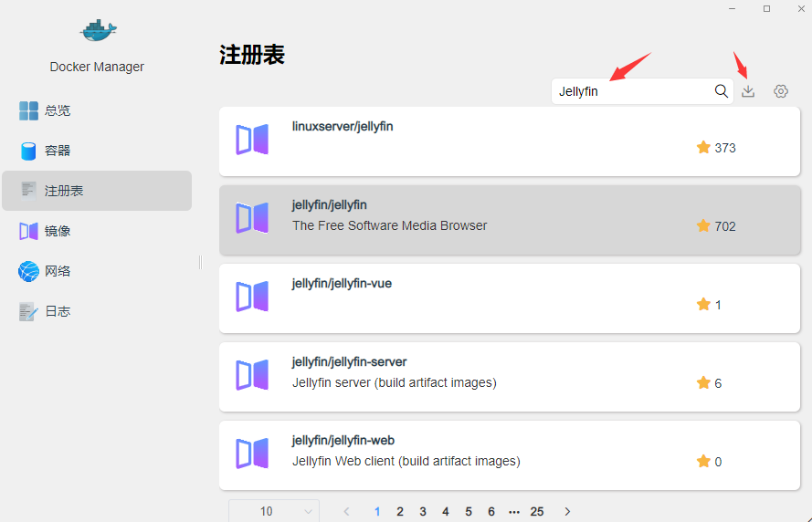Click the jellyfin/jellyfin-vue image icon

point(252,297)
